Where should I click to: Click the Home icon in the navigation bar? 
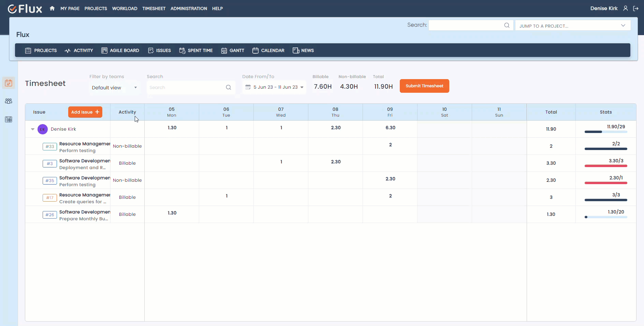pos(52,8)
